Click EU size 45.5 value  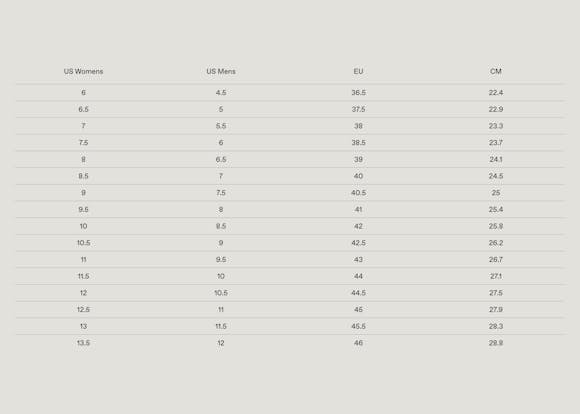pyautogui.click(x=358, y=326)
